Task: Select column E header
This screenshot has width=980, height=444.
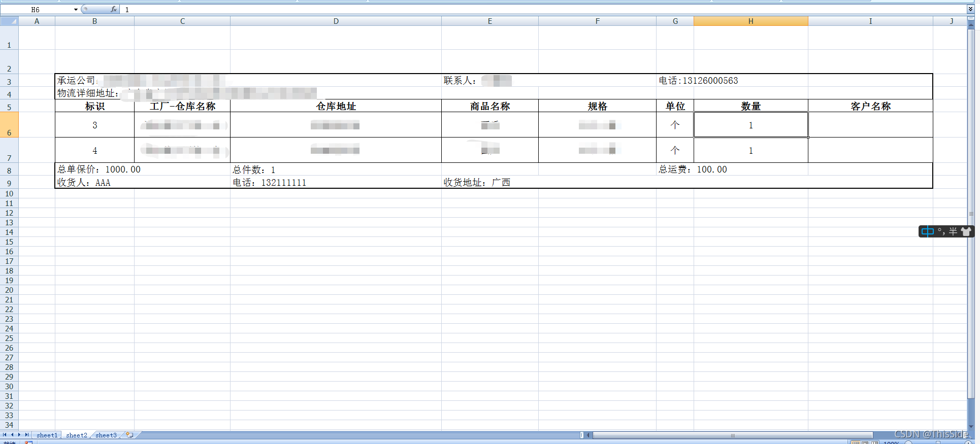Action: point(490,21)
